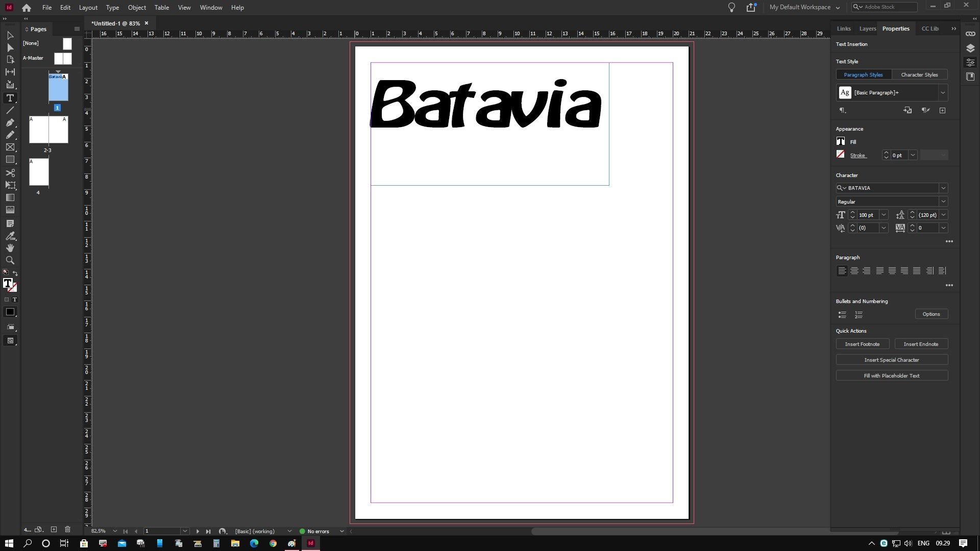Select the Hand tool

point(10,248)
